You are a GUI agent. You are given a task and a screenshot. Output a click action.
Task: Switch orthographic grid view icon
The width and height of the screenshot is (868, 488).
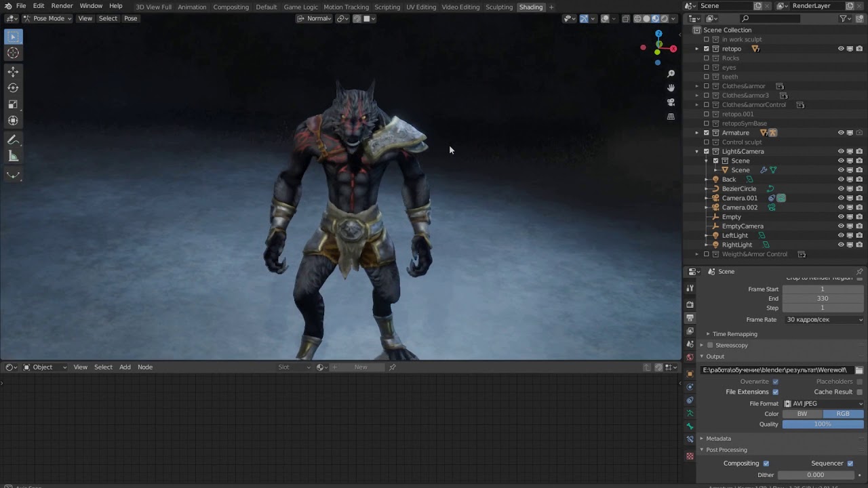coord(671,117)
